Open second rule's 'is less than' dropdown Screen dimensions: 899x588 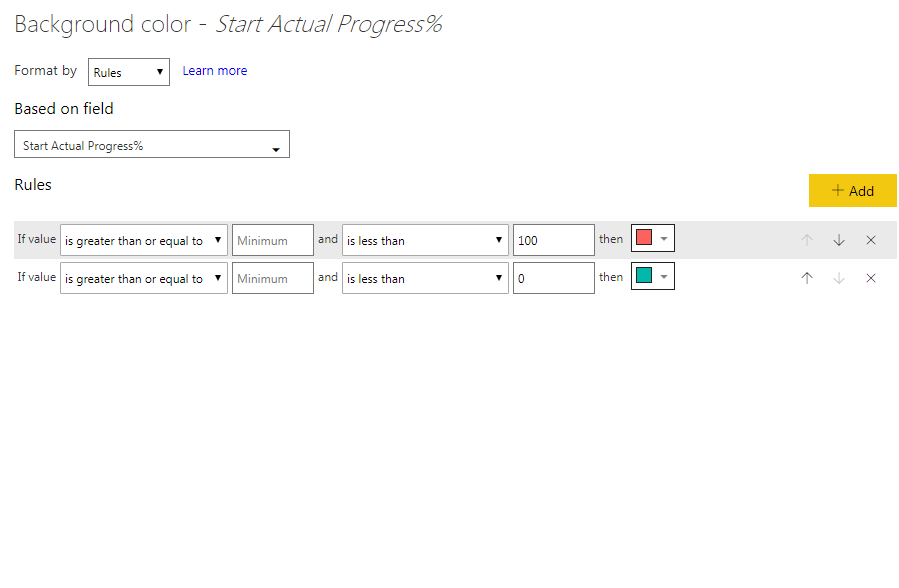(x=425, y=278)
